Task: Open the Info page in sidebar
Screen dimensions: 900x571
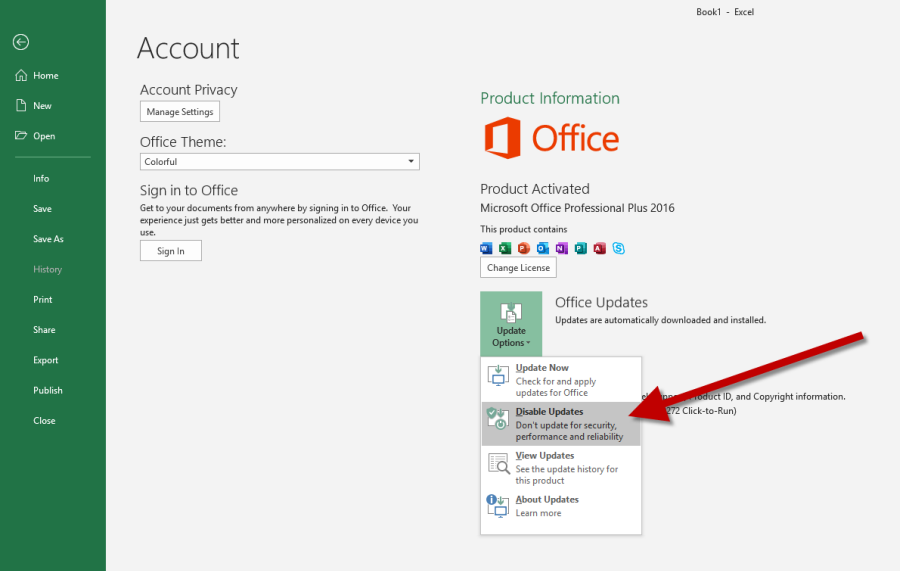Action: coord(41,178)
